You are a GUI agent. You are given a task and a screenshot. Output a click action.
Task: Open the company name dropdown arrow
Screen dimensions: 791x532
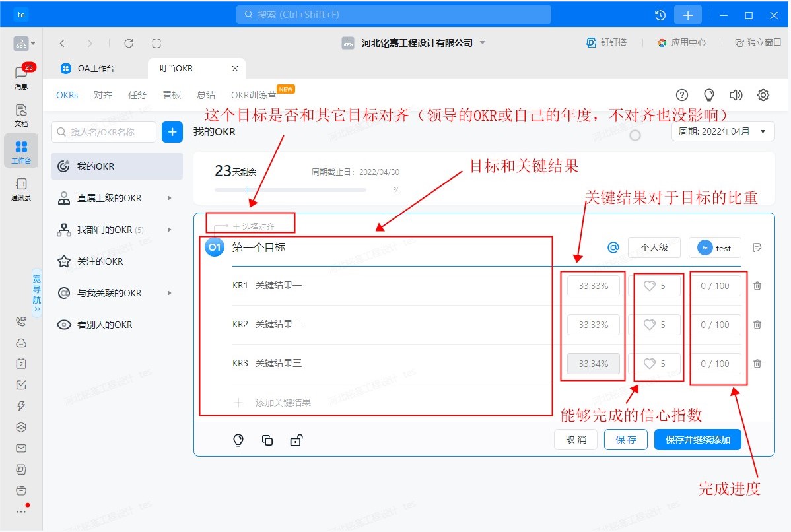[x=483, y=43]
